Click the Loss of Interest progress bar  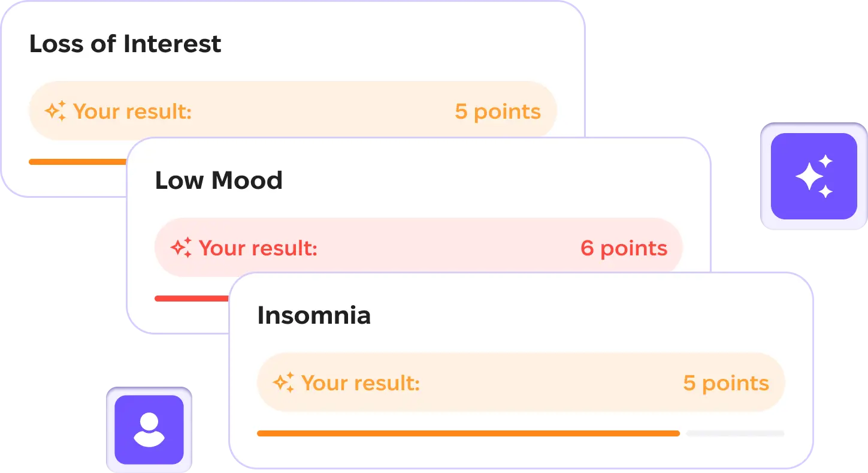(x=78, y=162)
